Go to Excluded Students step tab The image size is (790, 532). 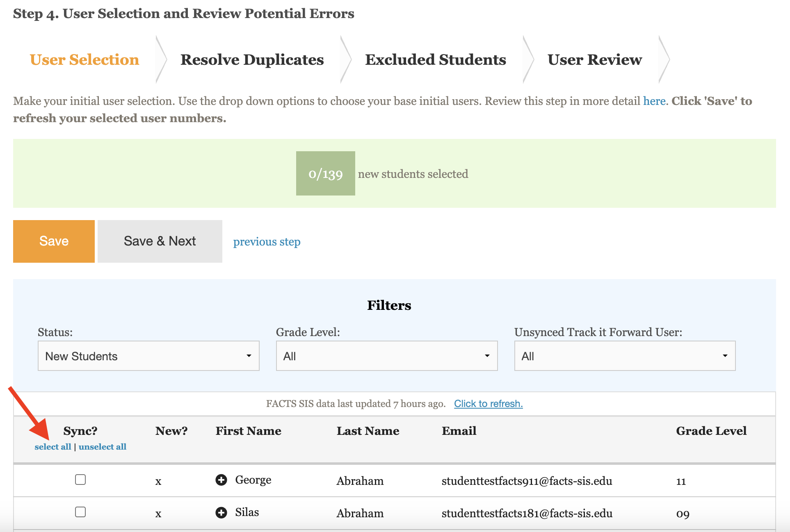pos(435,60)
